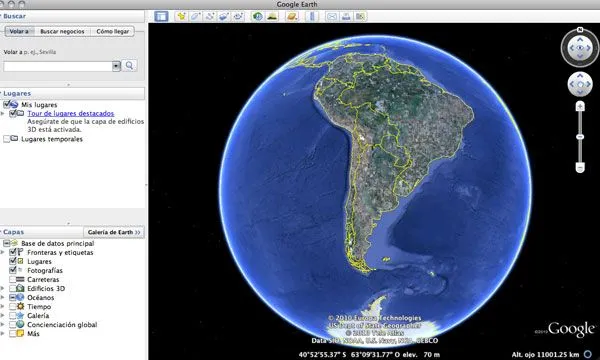Click the streaming status circle in status bar
This screenshot has width=600, height=360.
588,355
